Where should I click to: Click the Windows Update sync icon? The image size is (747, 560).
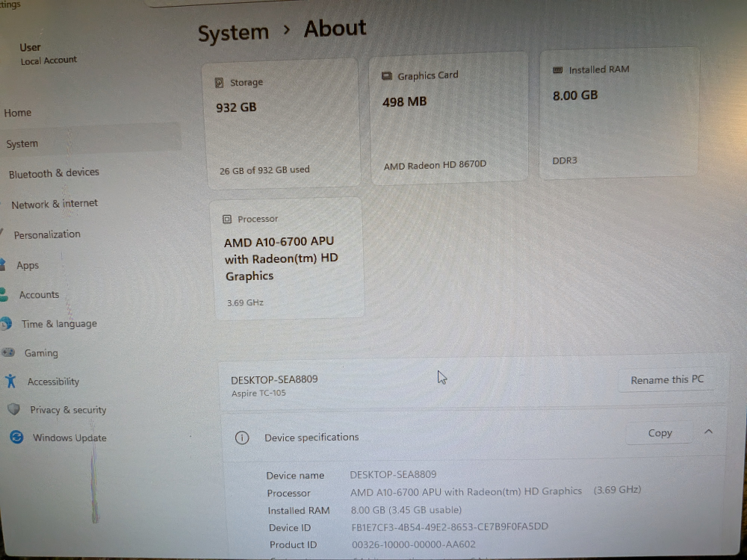(x=16, y=437)
